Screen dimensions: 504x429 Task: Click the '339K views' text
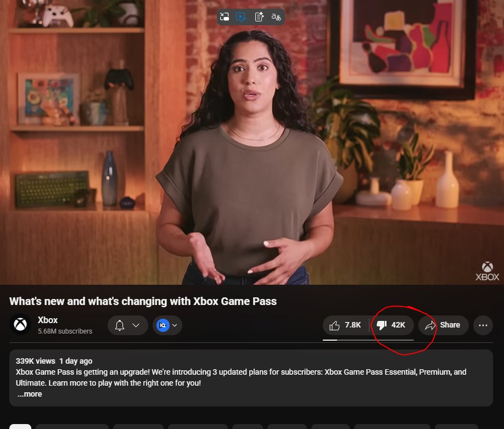coord(35,361)
